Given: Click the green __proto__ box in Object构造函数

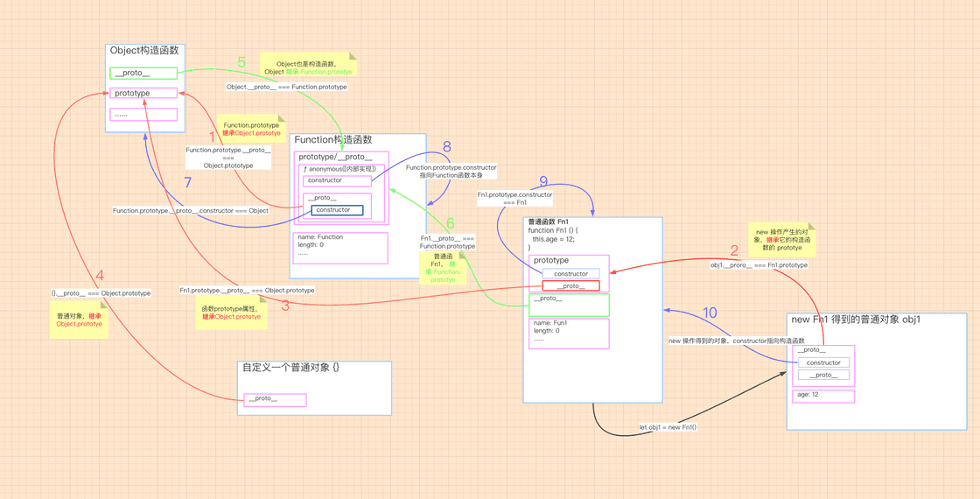Looking at the screenshot, I should click(143, 74).
